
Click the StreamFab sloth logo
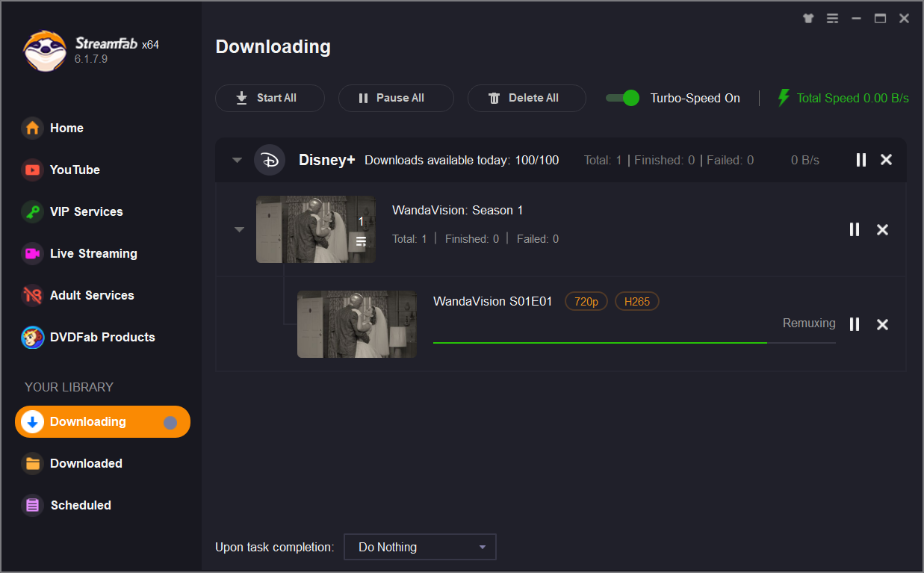45,51
